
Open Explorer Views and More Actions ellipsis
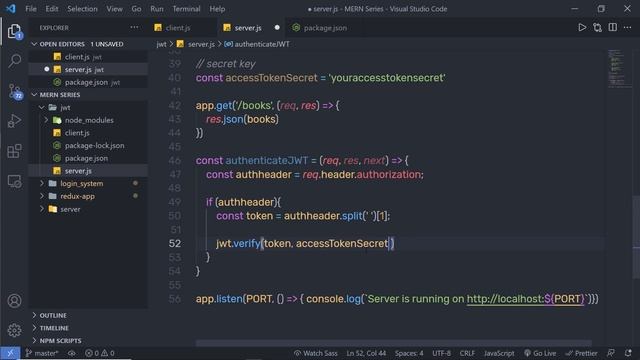[134, 27]
